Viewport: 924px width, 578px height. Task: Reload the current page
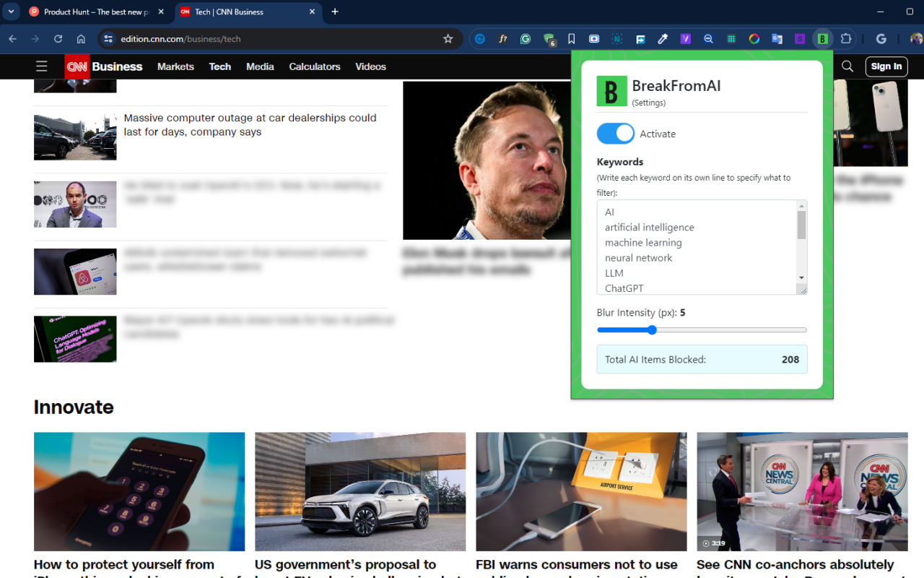[x=58, y=39]
